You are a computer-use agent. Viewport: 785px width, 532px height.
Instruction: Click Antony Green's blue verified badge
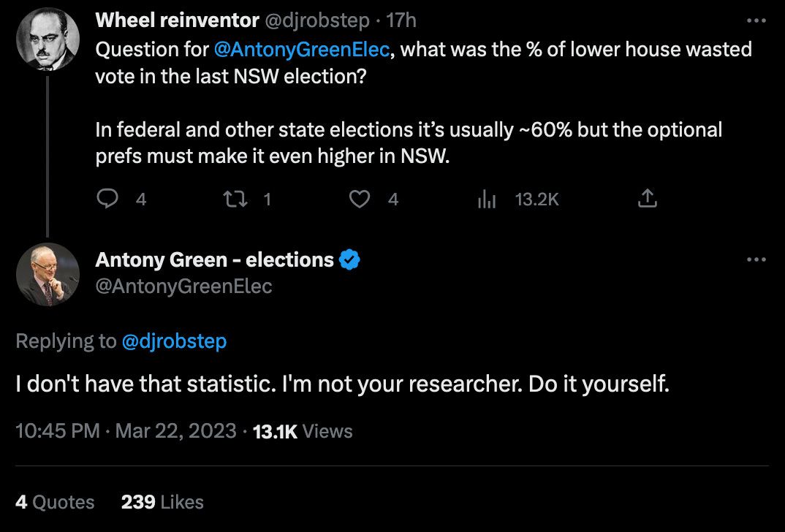tap(349, 259)
